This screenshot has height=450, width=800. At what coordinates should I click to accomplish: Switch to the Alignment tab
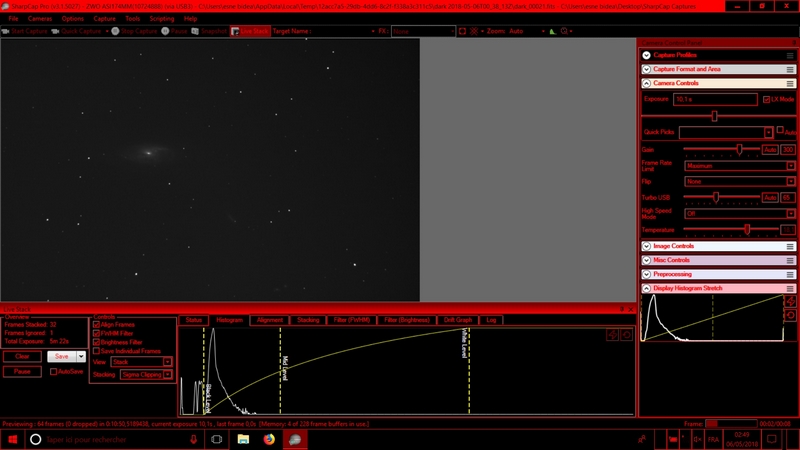[x=269, y=320]
